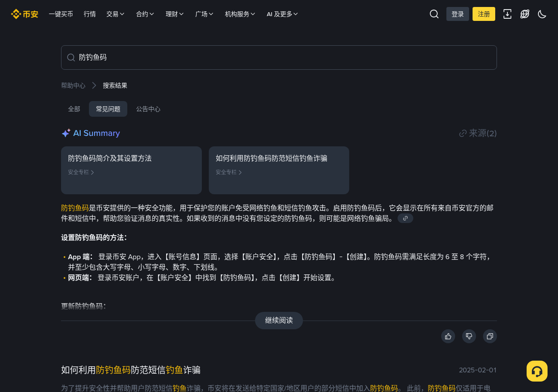This screenshot has height=392, width=558.
Task: Switch to the 常见问题 tab
Action: pos(108,109)
